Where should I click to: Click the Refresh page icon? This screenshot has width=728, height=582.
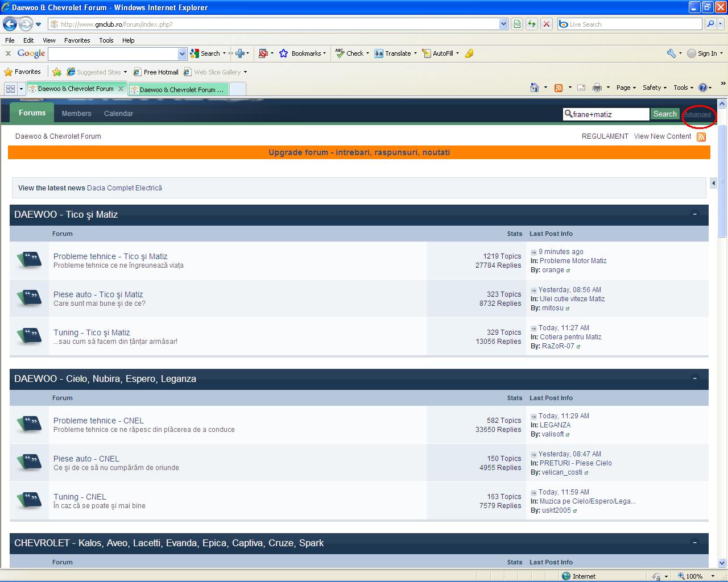532,24
